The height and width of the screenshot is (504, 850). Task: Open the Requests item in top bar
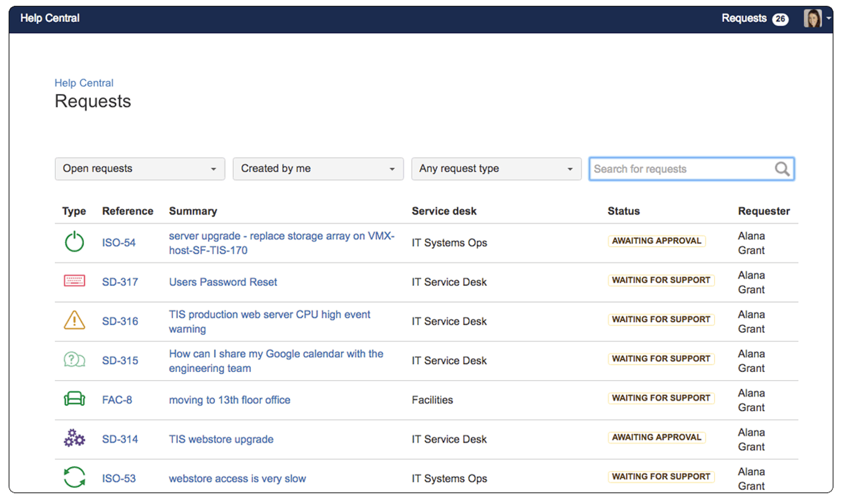754,18
